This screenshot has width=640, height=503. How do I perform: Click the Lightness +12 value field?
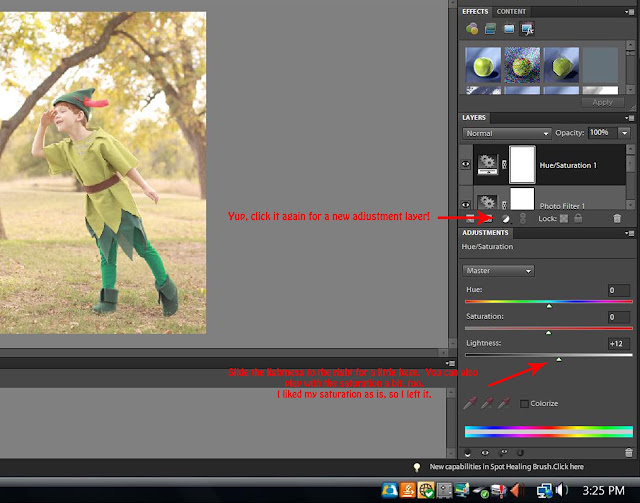[x=619, y=344]
